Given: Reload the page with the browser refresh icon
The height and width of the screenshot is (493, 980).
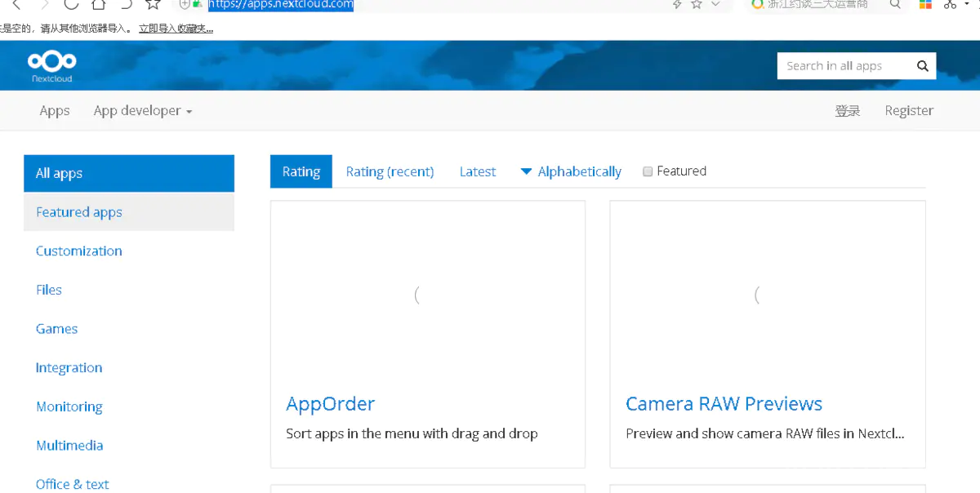Looking at the screenshot, I should pos(71,4).
